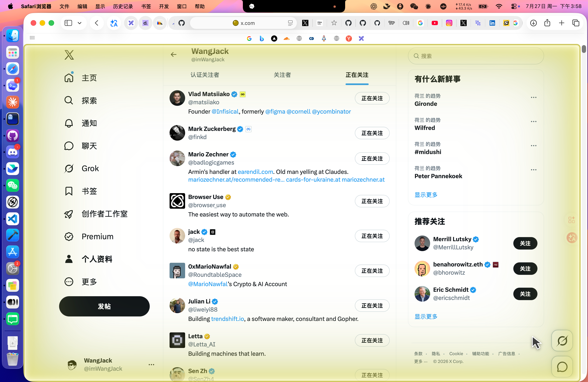
Task: Click Safari share icon
Action: pos(547,23)
